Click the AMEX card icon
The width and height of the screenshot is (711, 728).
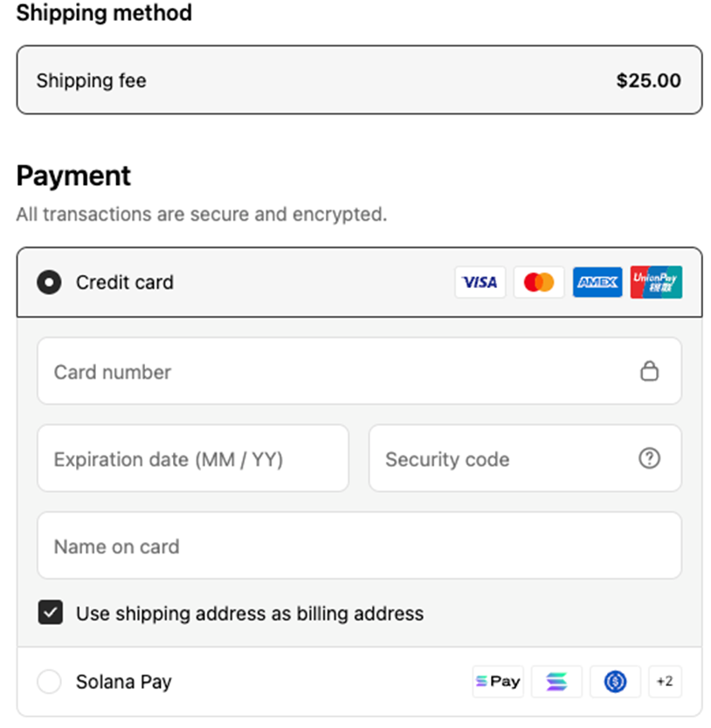pos(597,282)
